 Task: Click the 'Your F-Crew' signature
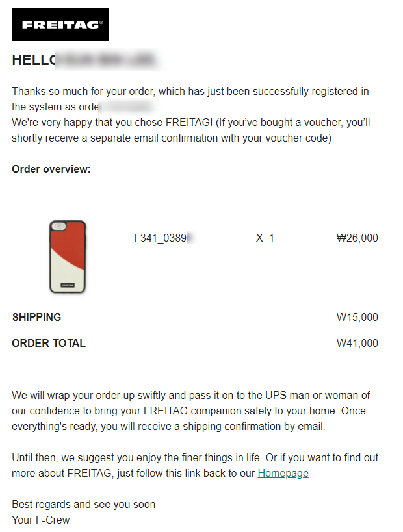click(41, 520)
